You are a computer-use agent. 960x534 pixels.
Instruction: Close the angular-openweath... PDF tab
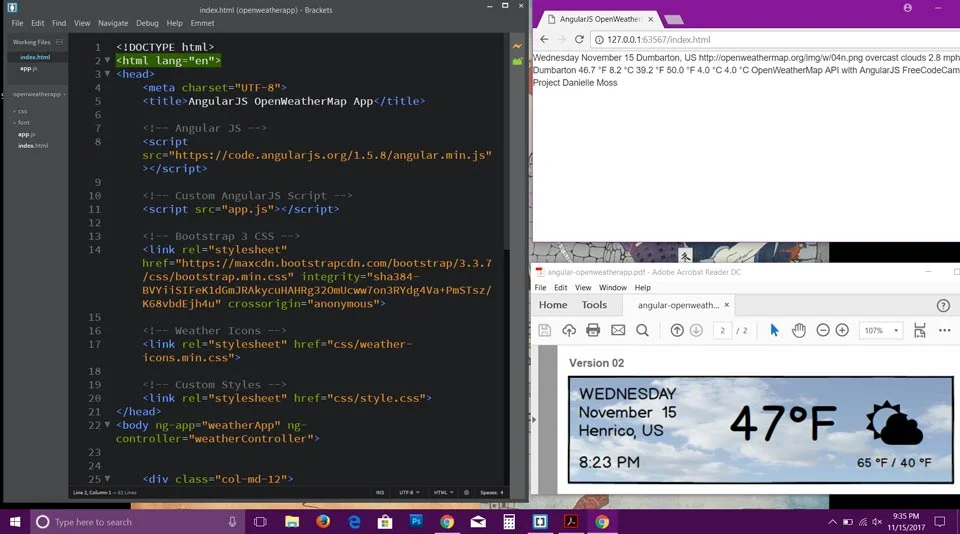[x=727, y=305]
